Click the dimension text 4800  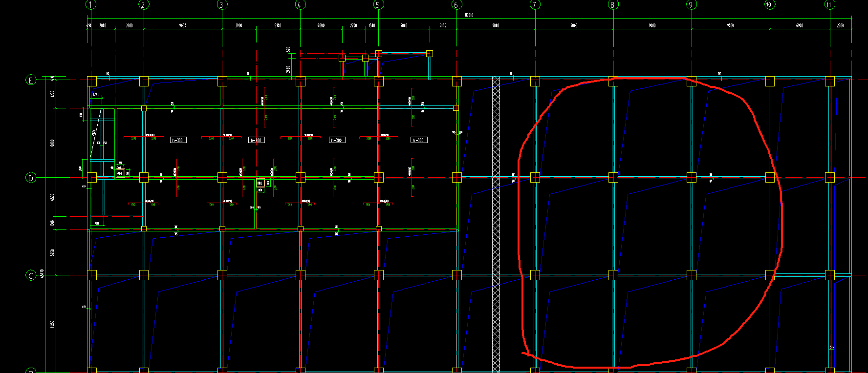pyautogui.click(x=321, y=25)
